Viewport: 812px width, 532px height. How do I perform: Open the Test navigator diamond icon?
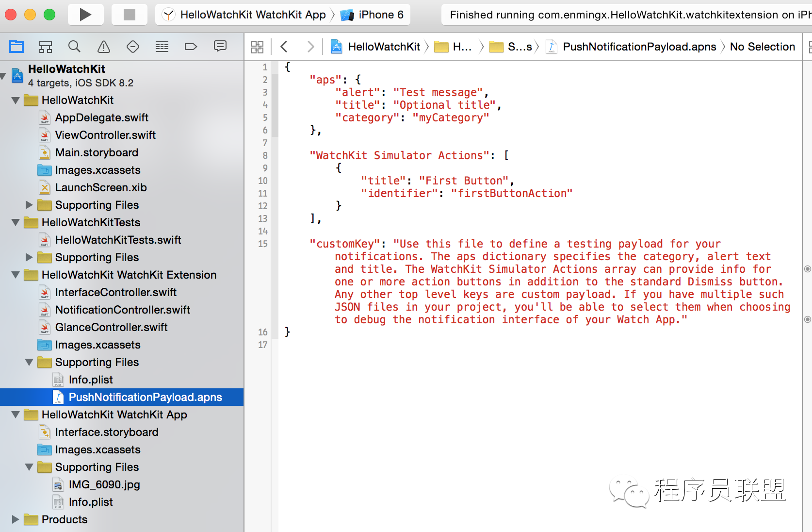point(133,47)
